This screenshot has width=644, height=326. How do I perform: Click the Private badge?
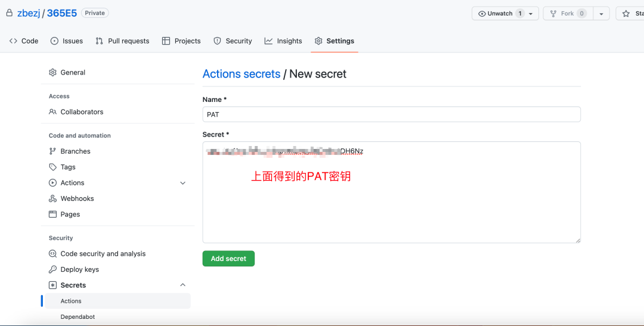point(95,13)
